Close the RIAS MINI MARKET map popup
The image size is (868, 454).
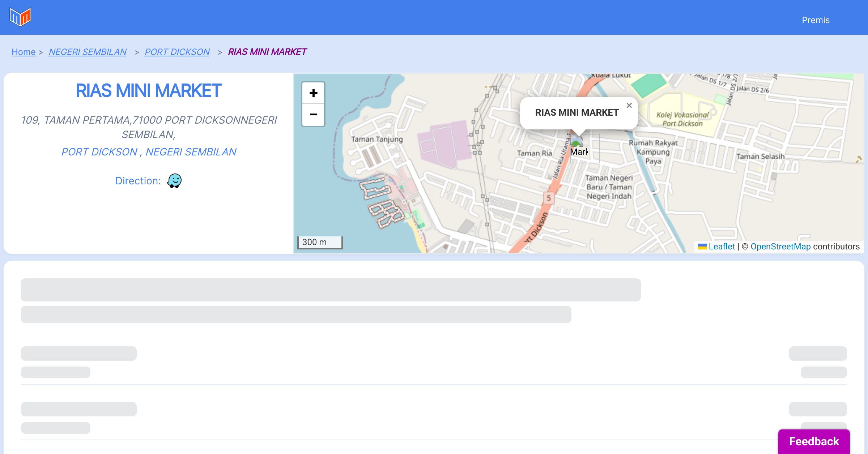click(629, 106)
